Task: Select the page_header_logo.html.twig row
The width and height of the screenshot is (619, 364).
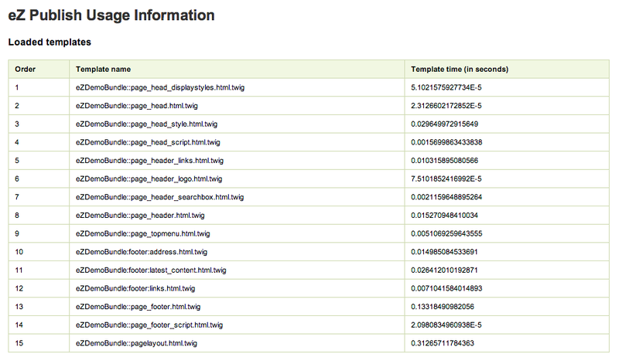Action: click(309, 179)
